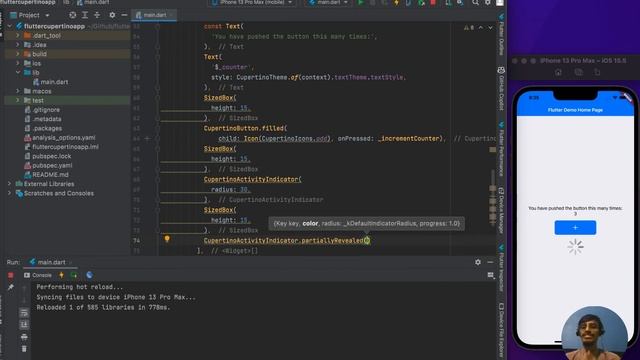Open IDE settings gear in top toolbar
This screenshot has height=360, width=640.
click(x=488, y=2)
